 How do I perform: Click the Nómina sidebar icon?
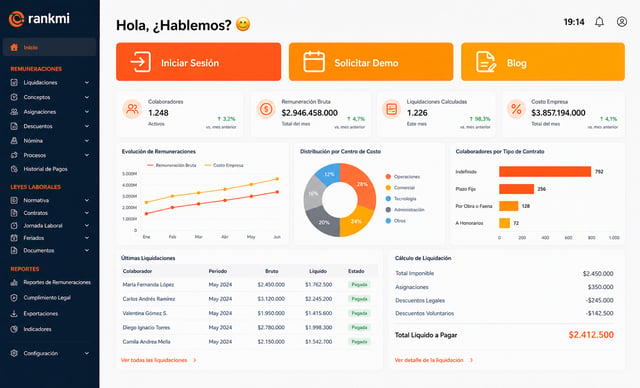tap(14, 141)
